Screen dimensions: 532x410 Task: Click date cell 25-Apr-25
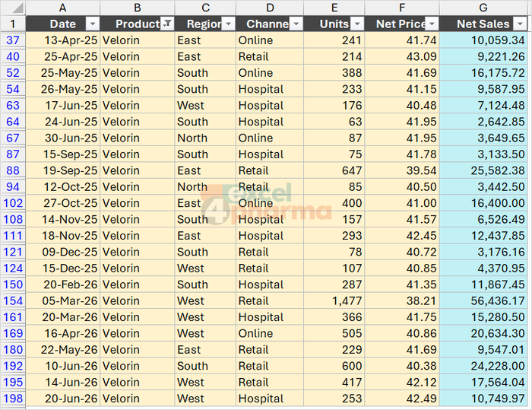63,56
